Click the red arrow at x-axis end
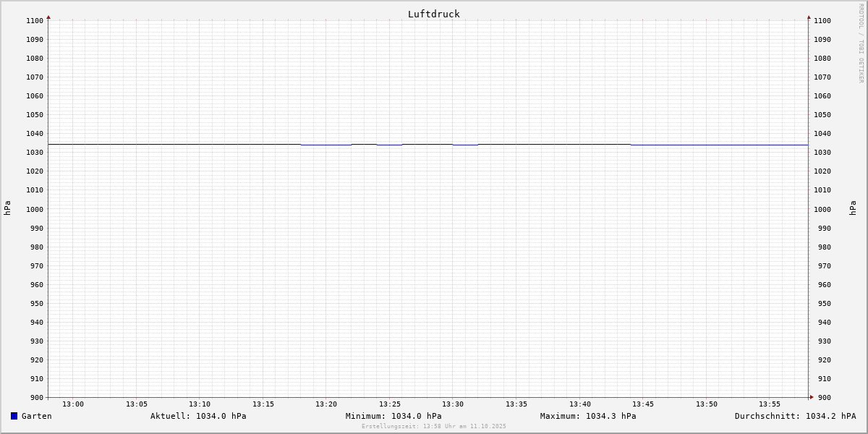868x434 pixels. tap(812, 396)
